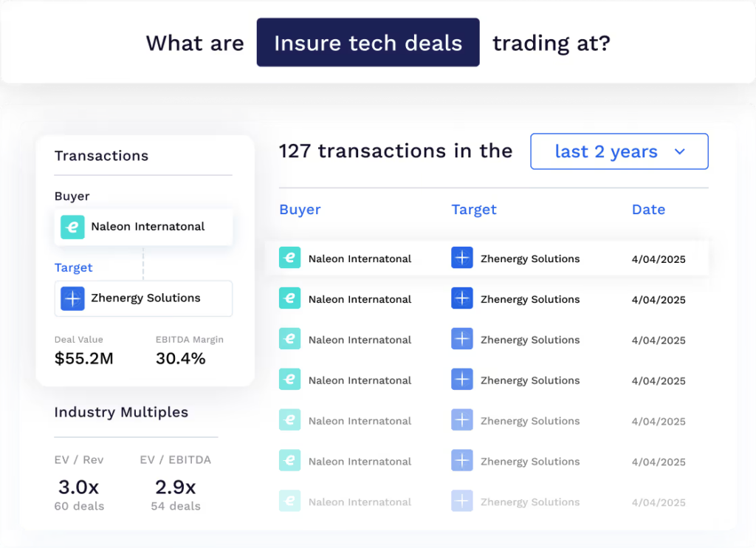Click the faded Zhenergy icon in the last row
Viewport: 756px width, 548px height.
click(x=461, y=501)
